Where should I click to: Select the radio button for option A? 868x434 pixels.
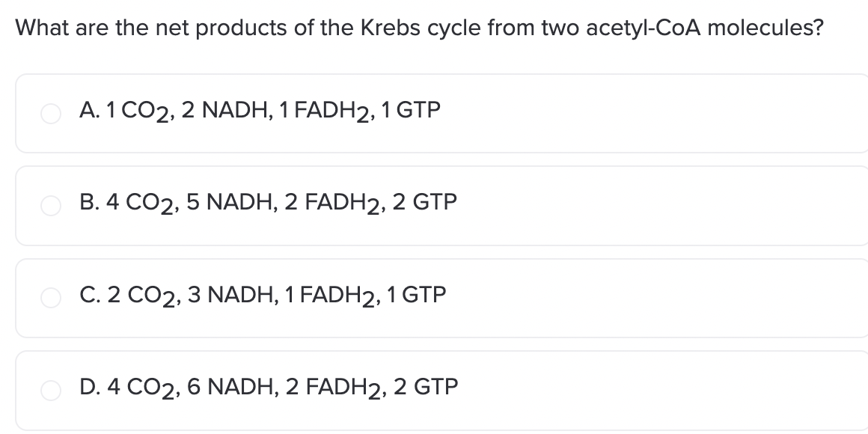51,114
